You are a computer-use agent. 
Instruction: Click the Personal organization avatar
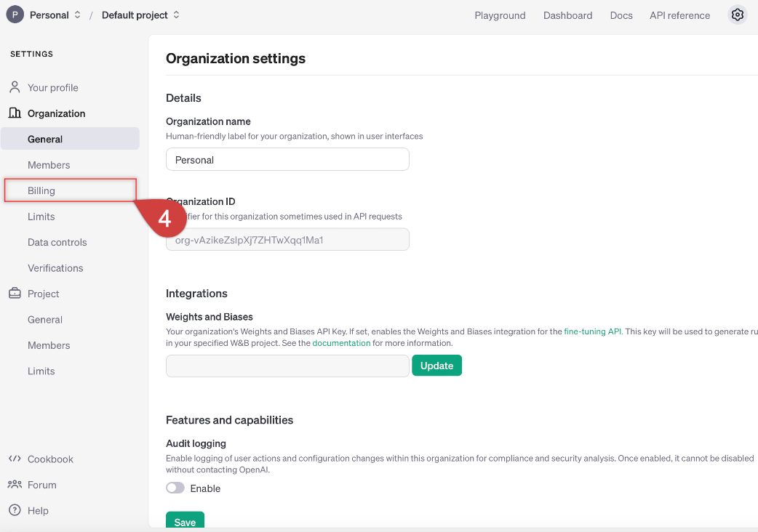point(15,15)
